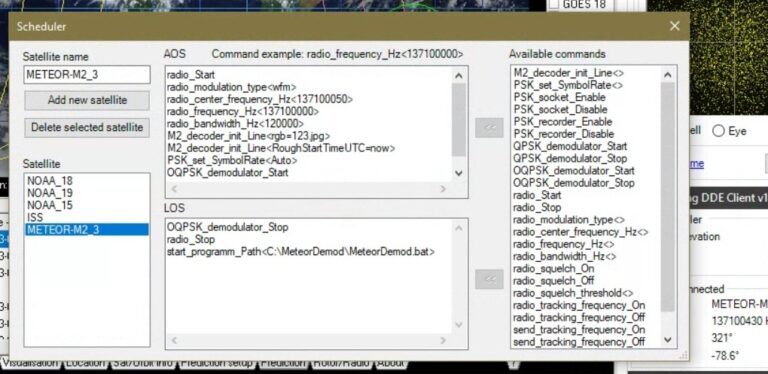Select OQPSK_demodulator_Start in AOS list

click(228, 172)
